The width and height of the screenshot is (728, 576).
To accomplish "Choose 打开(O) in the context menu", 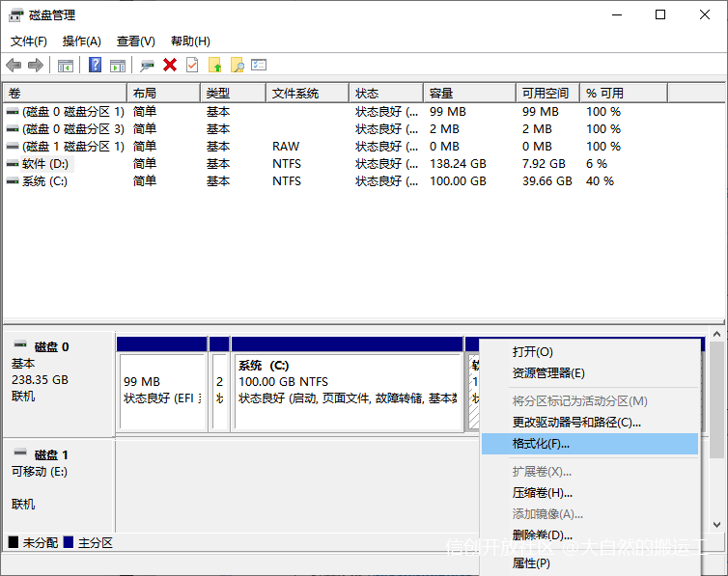I will 590,352.
